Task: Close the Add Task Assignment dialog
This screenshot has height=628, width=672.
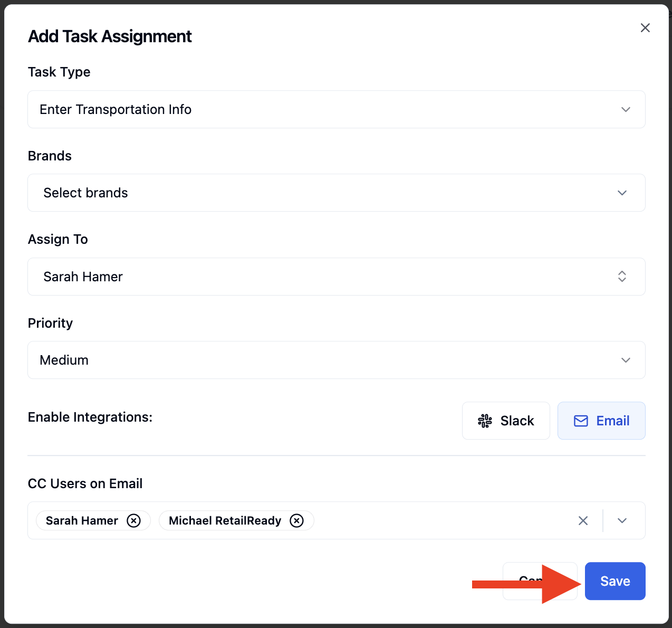Action: point(645,28)
